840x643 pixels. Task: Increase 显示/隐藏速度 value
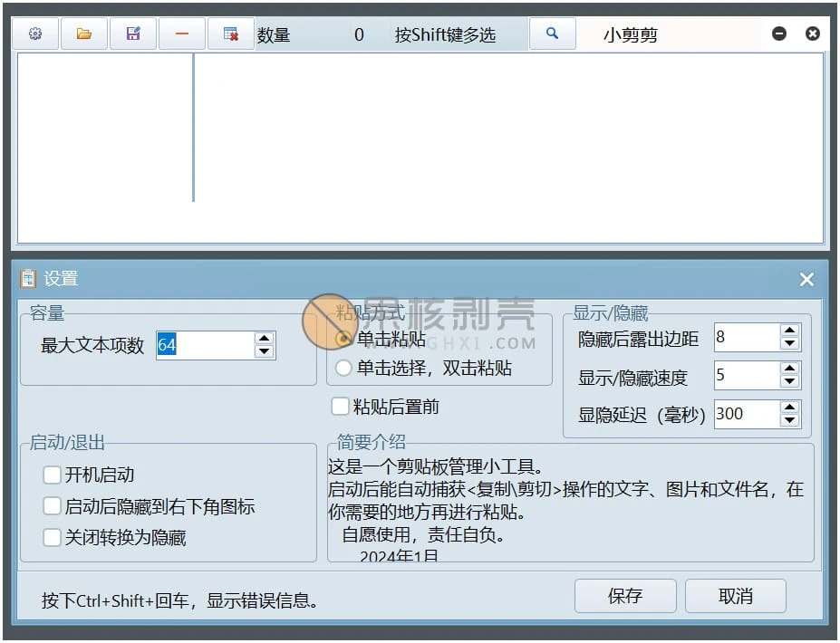coord(789,369)
